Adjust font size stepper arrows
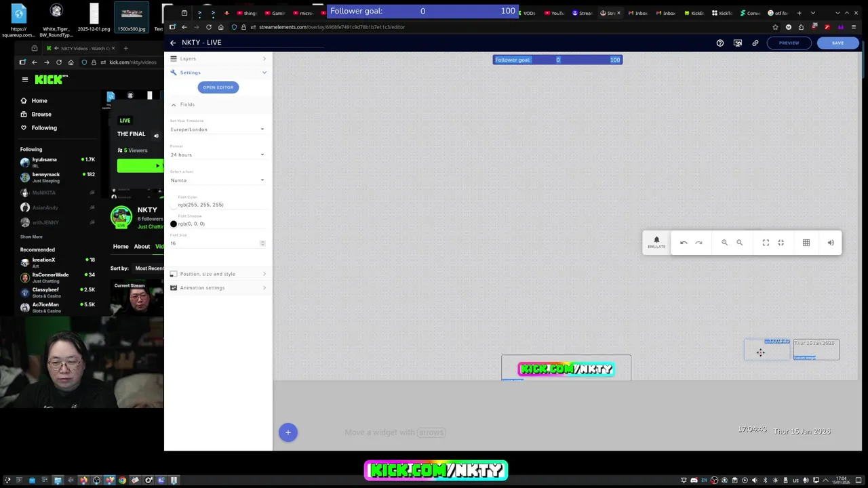The width and height of the screenshot is (868, 488). (x=262, y=243)
